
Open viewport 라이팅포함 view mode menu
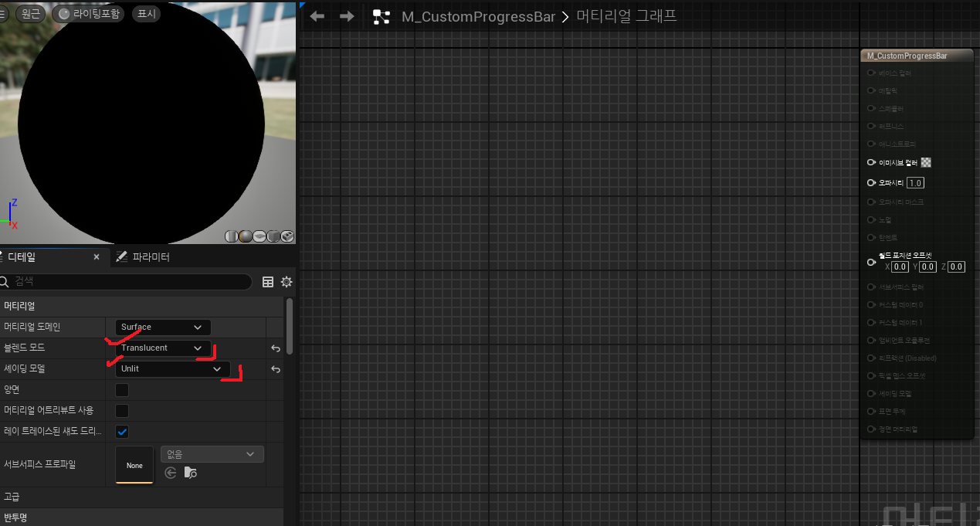pos(88,13)
